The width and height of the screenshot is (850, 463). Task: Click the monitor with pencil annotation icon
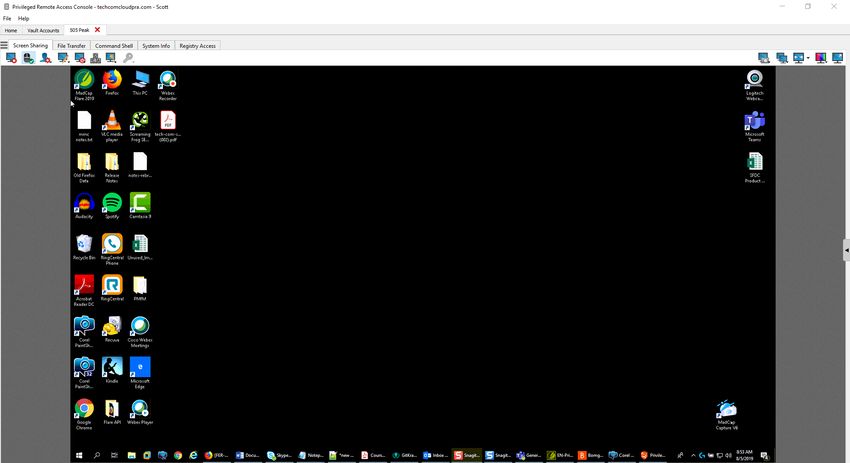(x=63, y=58)
